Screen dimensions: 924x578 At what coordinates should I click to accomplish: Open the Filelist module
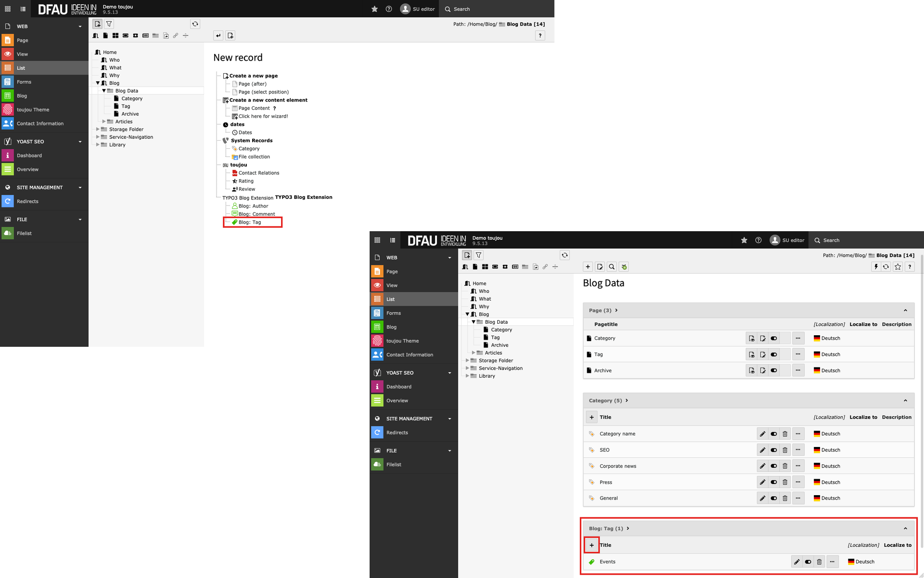(x=393, y=464)
